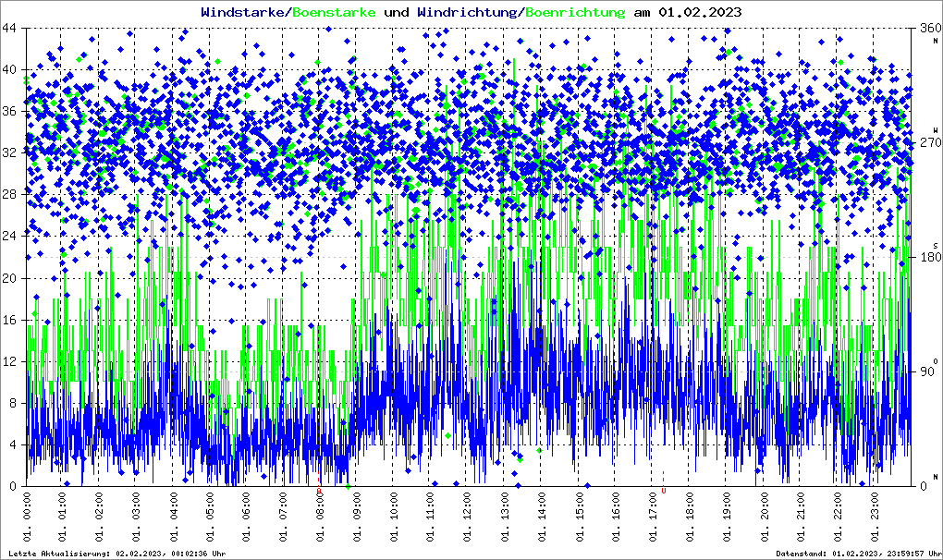Click the 14:00 time axis label
This screenshot has width=943, height=560.
point(542,517)
